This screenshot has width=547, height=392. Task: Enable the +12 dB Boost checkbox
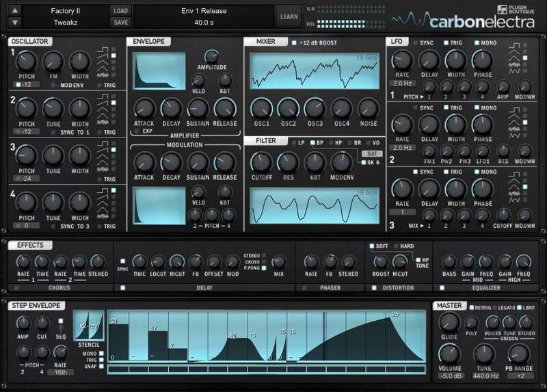(295, 42)
